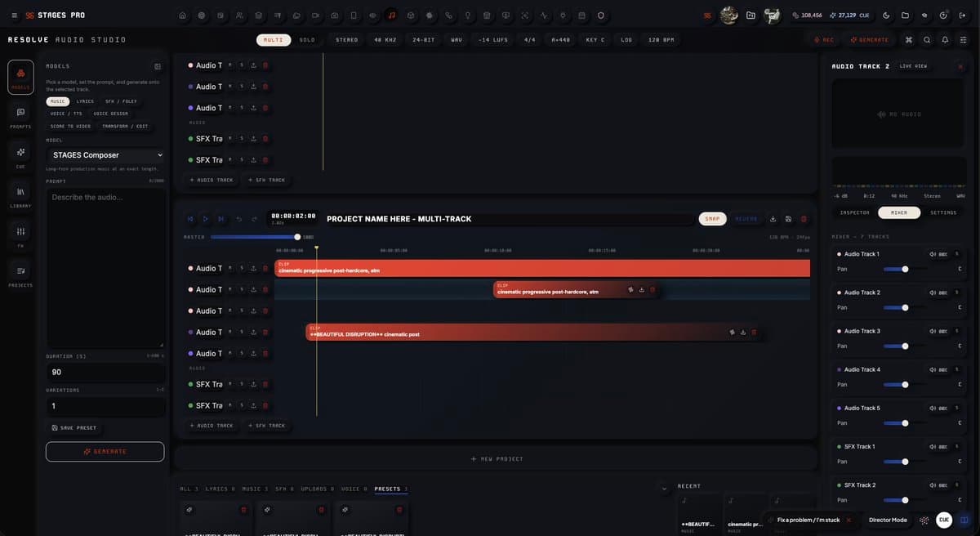Toggle LIVE VIEW in the Audio Track 2 panel
Image resolution: width=980 pixels, height=536 pixels.
913,66
